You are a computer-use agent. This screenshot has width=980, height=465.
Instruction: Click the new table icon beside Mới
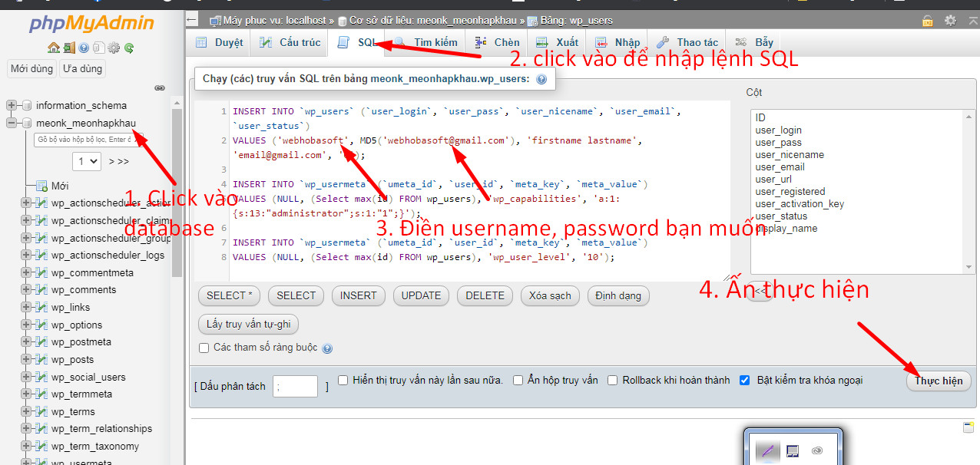[42, 186]
